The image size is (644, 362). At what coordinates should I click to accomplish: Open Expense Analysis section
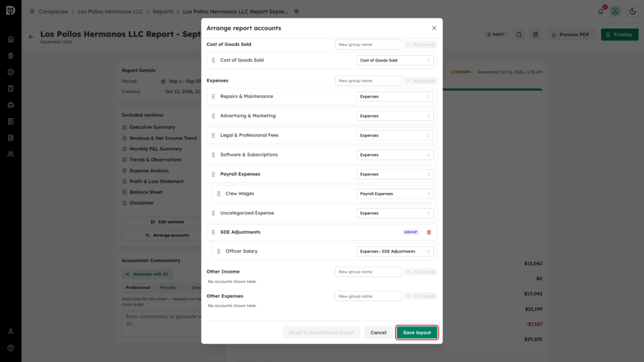(149, 171)
